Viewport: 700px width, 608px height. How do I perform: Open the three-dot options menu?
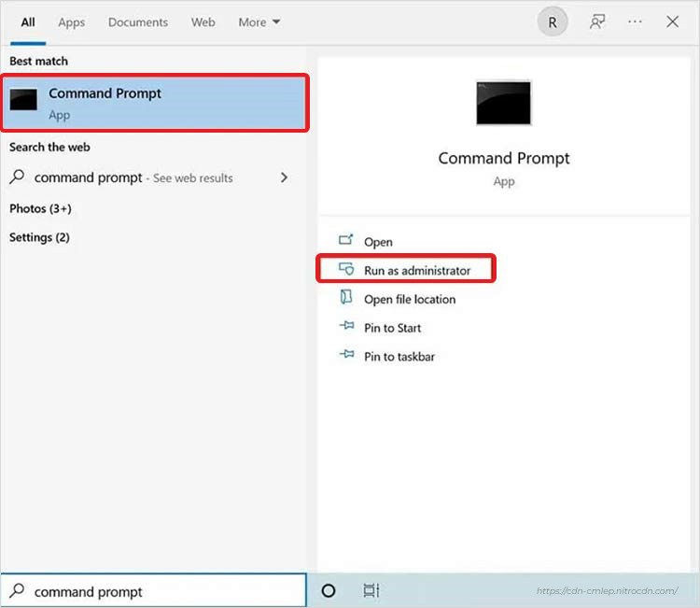coord(635,22)
